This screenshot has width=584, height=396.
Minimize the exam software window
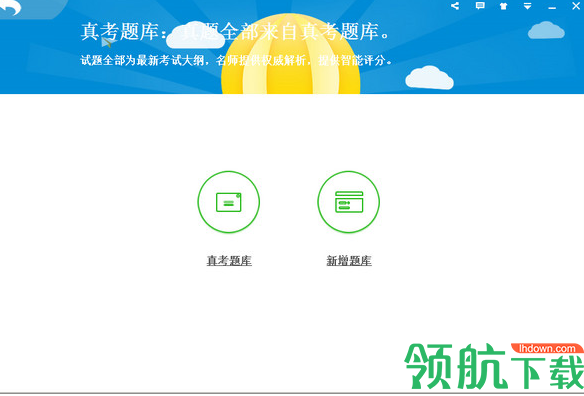(552, 8)
